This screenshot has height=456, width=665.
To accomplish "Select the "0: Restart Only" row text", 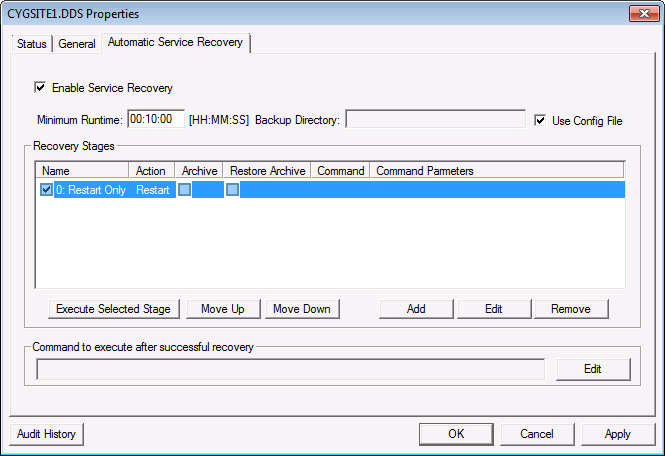I will (91, 190).
